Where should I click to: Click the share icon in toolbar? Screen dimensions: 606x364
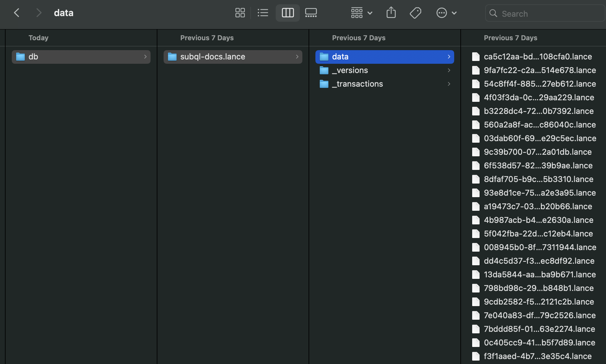391,13
